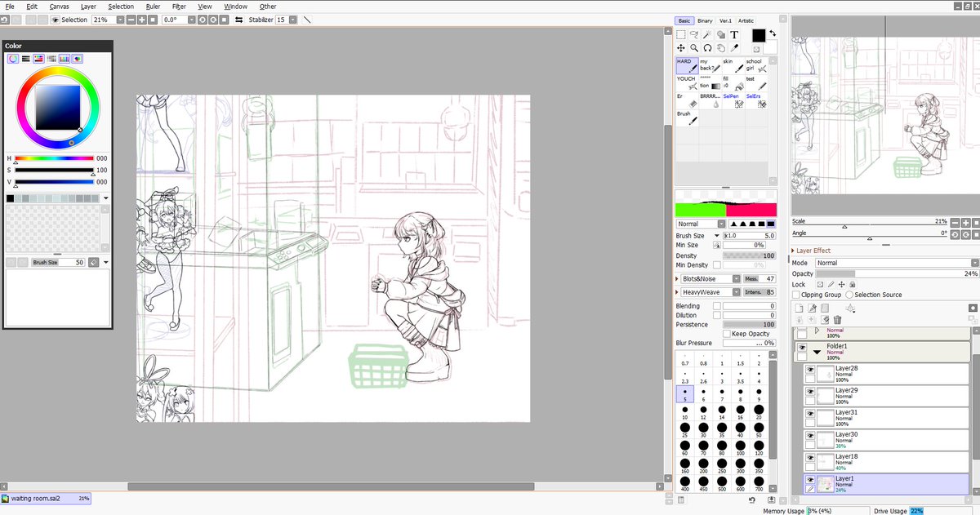Open the Filter menu
This screenshot has width=980, height=515.
click(179, 7)
